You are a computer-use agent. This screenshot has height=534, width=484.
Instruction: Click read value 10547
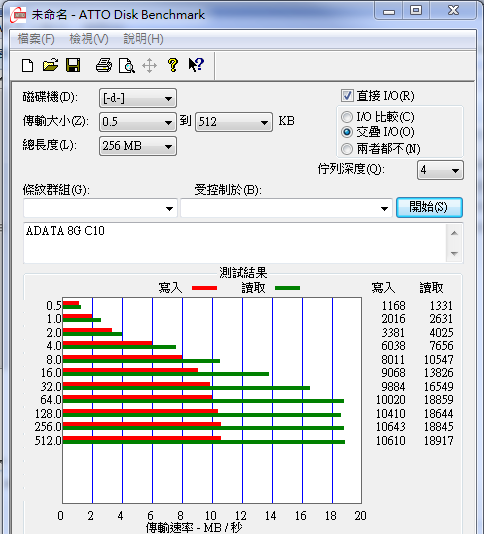pyautogui.click(x=439, y=360)
